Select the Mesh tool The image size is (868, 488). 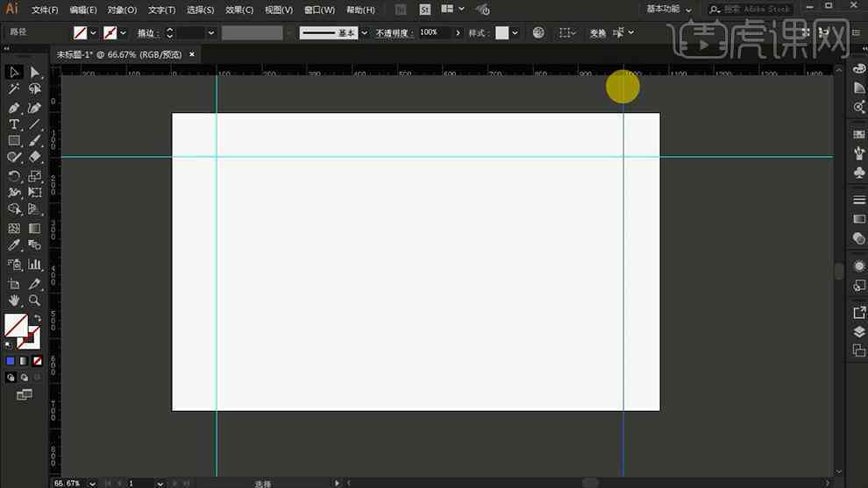(x=14, y=229)
